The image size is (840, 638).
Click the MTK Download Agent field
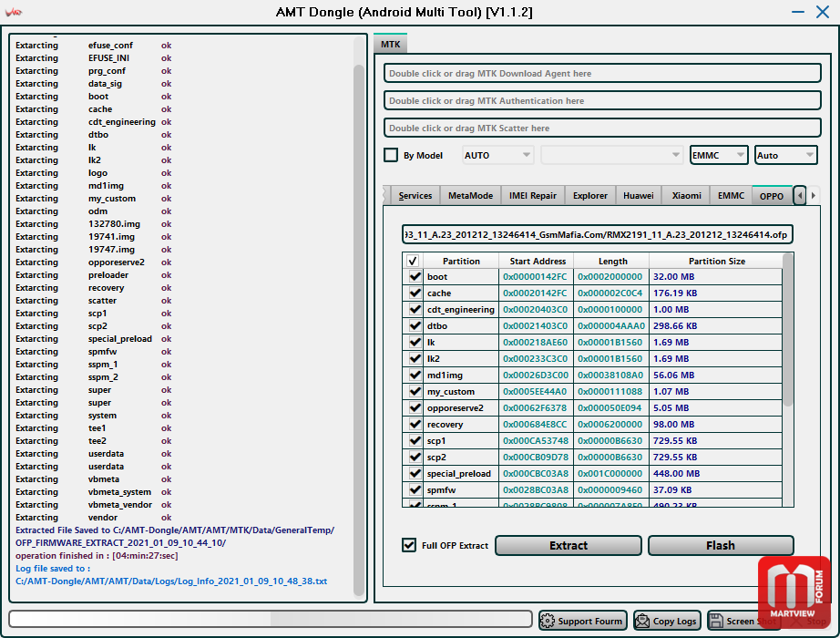tap(602, 74)
